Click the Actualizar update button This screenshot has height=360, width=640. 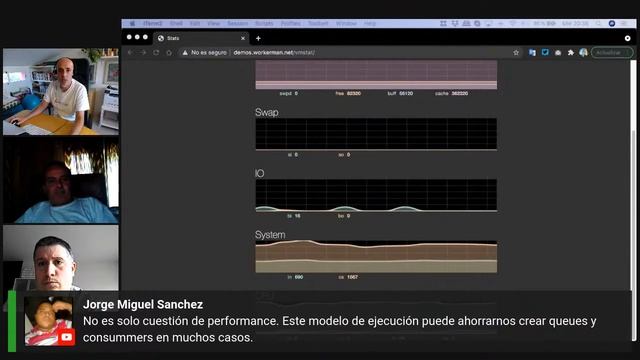tap(612, 52)
